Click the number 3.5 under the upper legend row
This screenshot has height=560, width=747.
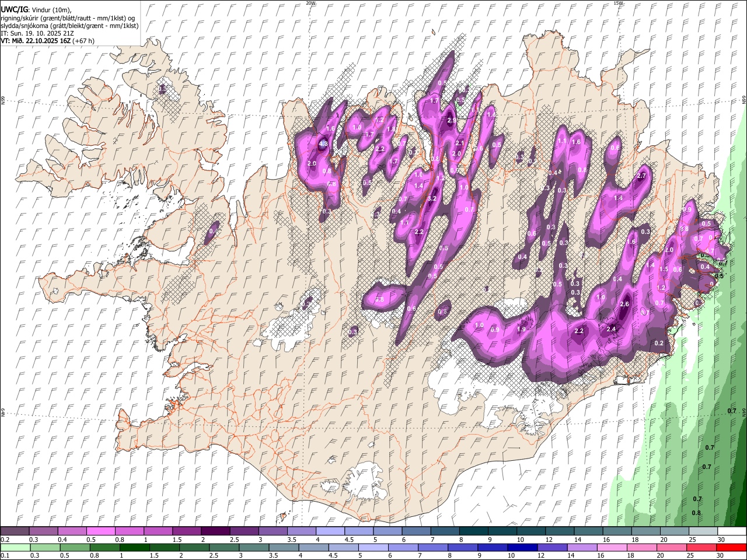click(x=292, y=540)
